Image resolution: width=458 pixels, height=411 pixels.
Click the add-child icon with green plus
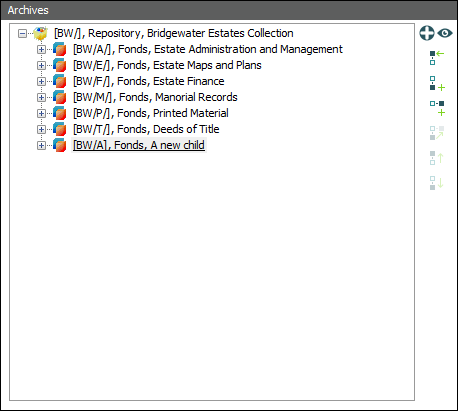coord(437,108)
